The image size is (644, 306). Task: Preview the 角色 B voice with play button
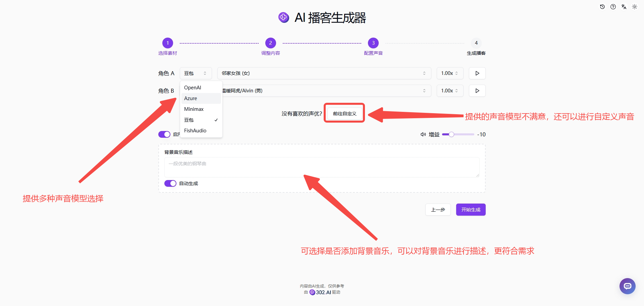[477, 91]
